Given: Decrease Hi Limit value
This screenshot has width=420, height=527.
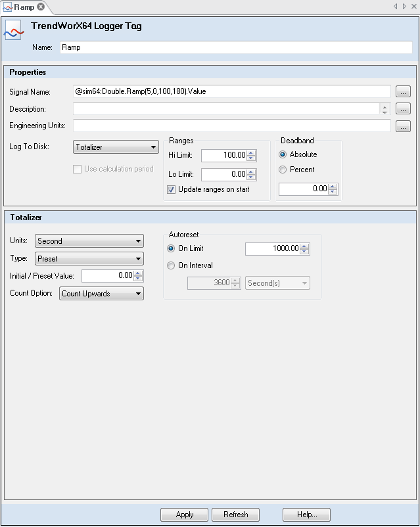Looking at the screenshot, I should (x=251, y=158).
